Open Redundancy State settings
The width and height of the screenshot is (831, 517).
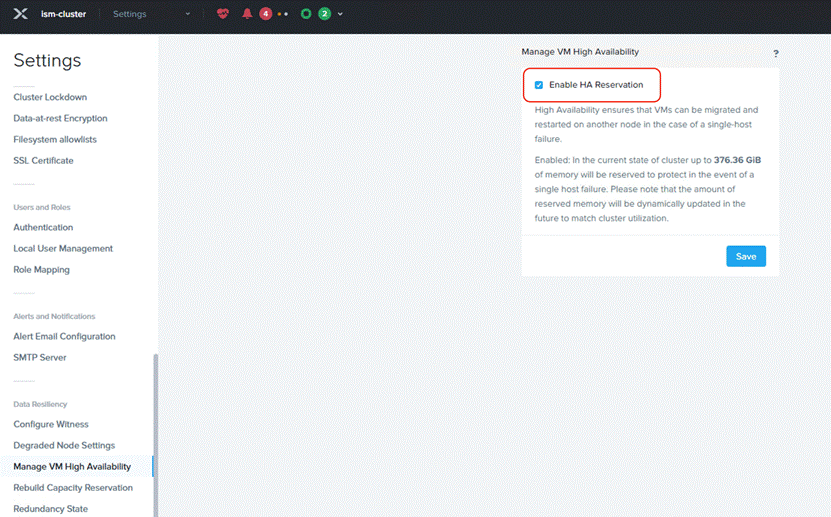click(x=51, y=509)
